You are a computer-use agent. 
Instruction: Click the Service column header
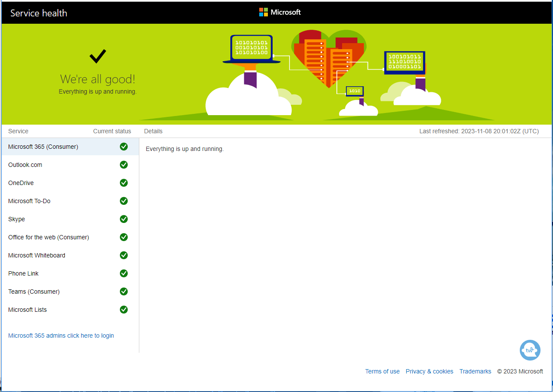pos(18,131)
